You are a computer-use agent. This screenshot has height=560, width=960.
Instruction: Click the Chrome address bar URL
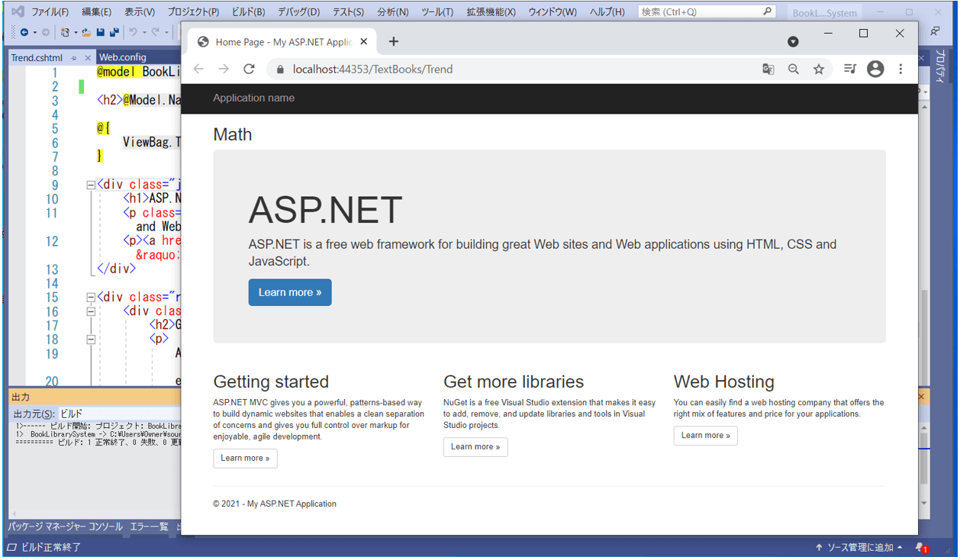373,69
